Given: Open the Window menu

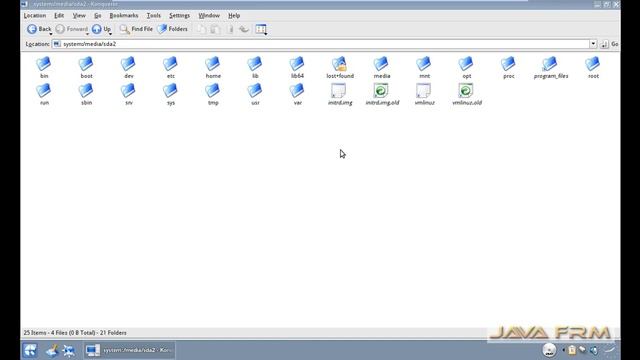Looking at the screenshot, I should click(209, 16).
